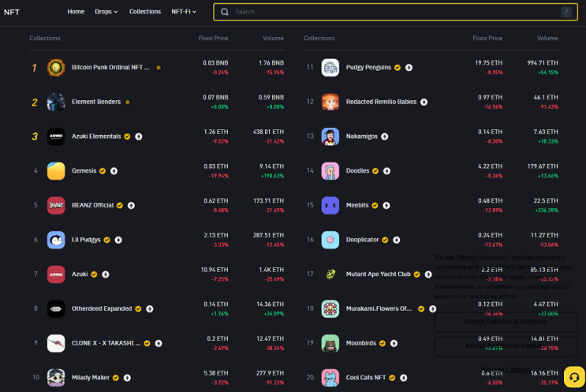Click the Ethereum badge beside Nakamigos
This screenshot has width=586, height=392.
pos(385,136)
